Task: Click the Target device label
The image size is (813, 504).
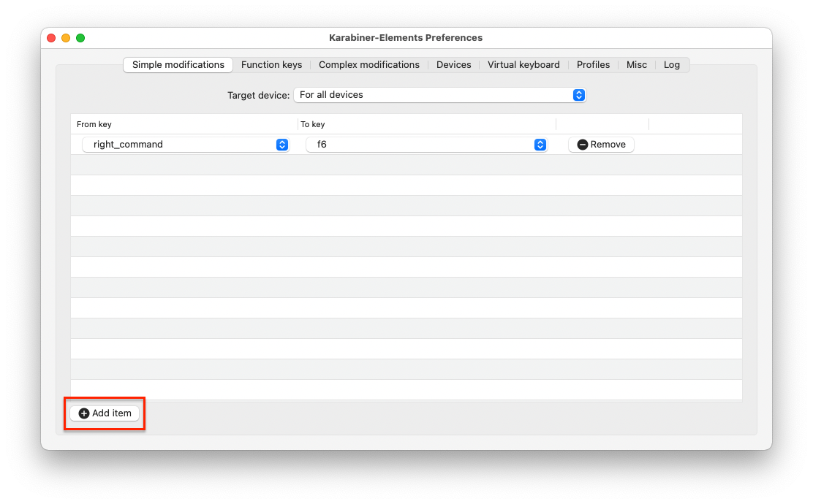Action: click(258, 95)
